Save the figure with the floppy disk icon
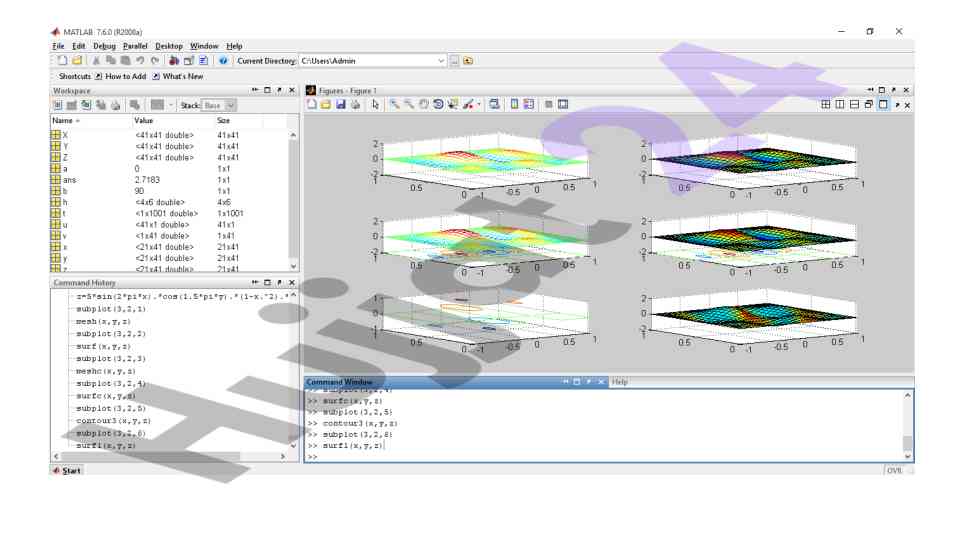 (x=341, y=105)
